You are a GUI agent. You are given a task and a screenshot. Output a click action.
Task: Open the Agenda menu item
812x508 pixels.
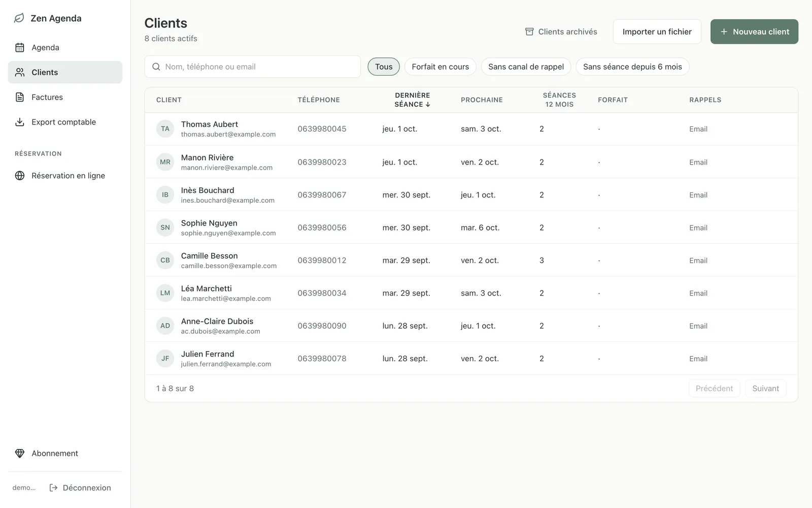65,47
